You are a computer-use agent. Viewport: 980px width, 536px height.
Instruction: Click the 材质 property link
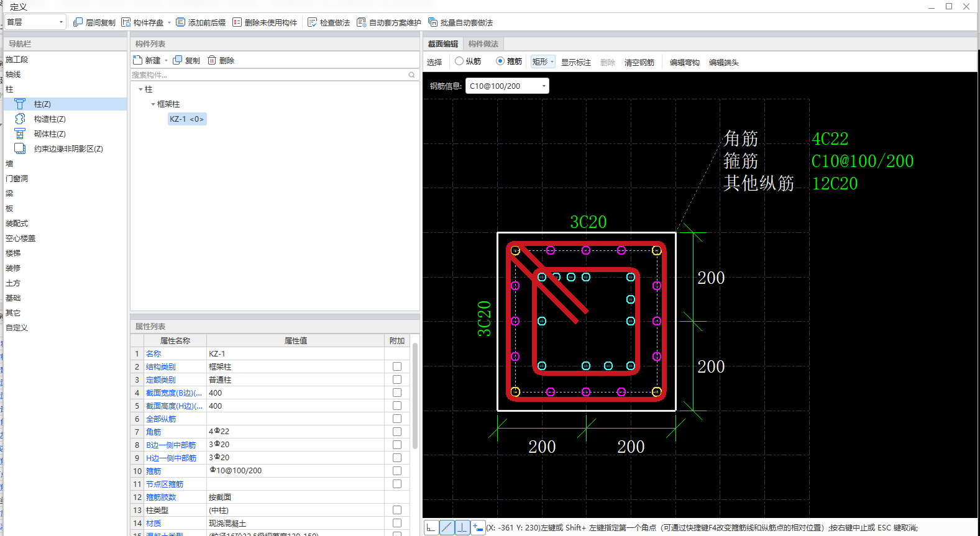153,523
